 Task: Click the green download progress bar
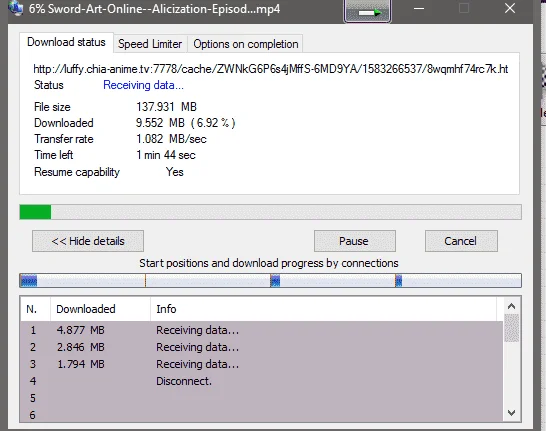[x=270, y=212]
